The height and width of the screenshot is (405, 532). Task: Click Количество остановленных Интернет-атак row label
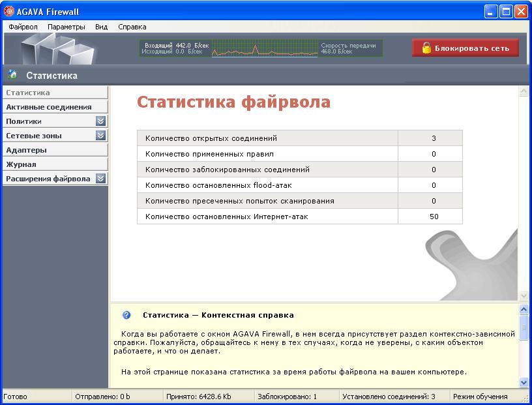tap(227, 217)
